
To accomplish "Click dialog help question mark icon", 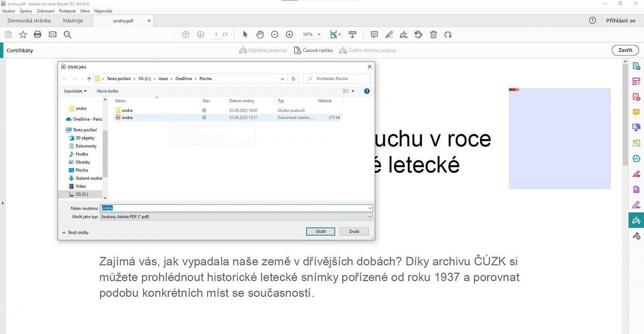I will 367,91.
